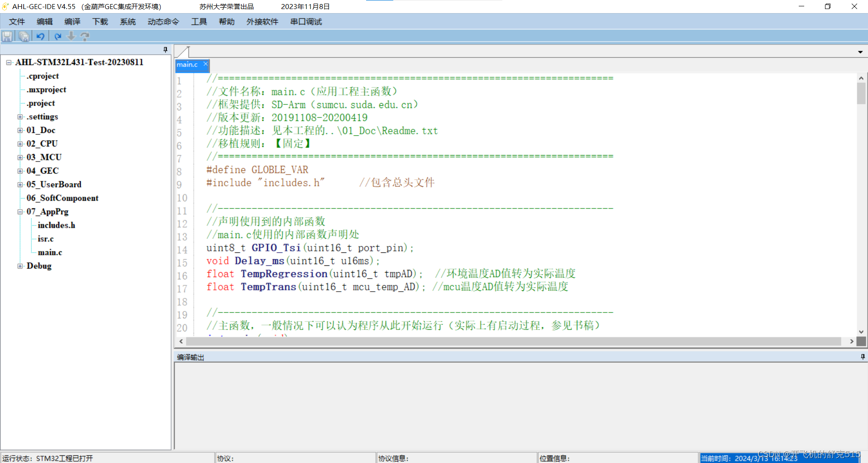This screenshot has height=463, width=868.
Task: Open the dropdown at right of navigation bar
Action: (861, 51)
